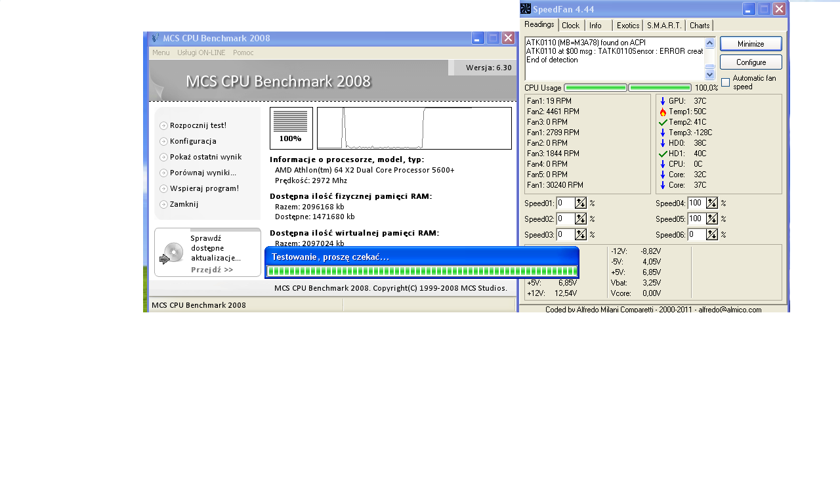This screenshot has width=840, height=504.
Task: Click the Speed05 value field
Action: click(x=697, y=219)
